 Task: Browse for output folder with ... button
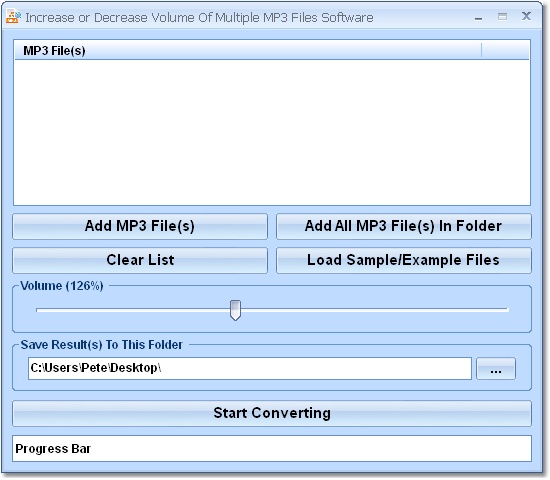point(496,368)
